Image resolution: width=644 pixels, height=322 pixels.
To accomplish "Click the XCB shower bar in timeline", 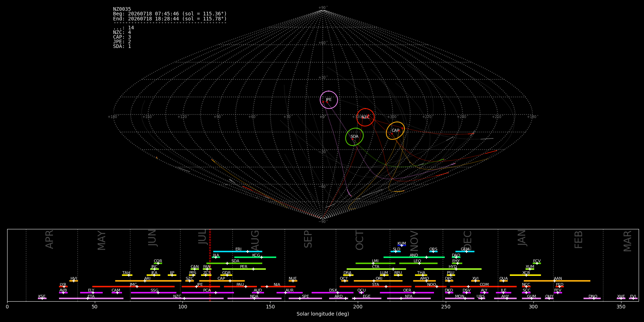I will [x=525, y=275].
